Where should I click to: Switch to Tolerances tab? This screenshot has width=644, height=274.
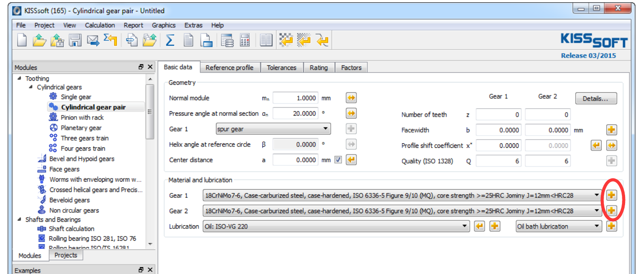tap(282, 68)
